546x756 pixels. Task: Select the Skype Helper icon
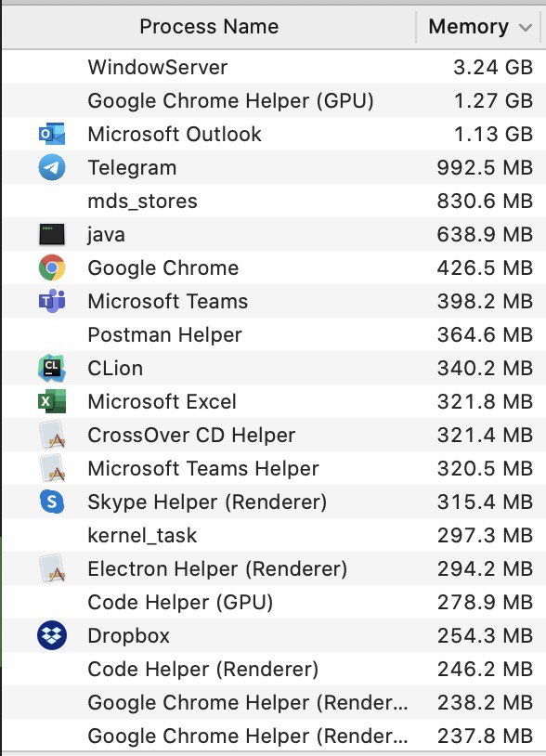point(52,502)
